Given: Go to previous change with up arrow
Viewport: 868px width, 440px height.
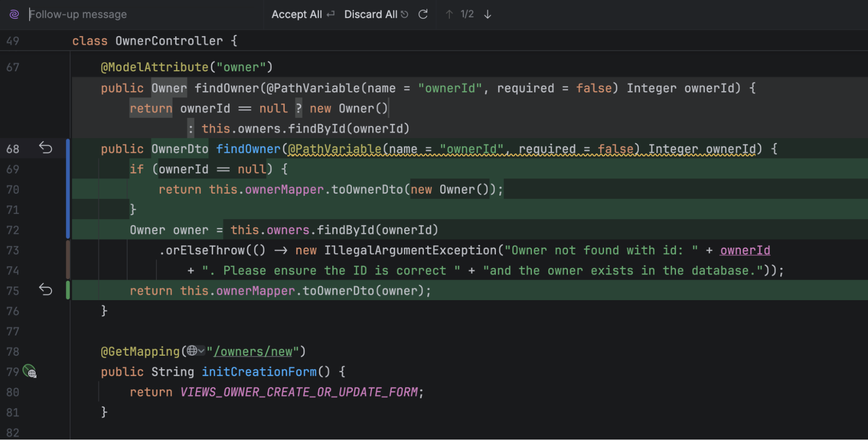Looking at the screenshot, I should [449, 14].
